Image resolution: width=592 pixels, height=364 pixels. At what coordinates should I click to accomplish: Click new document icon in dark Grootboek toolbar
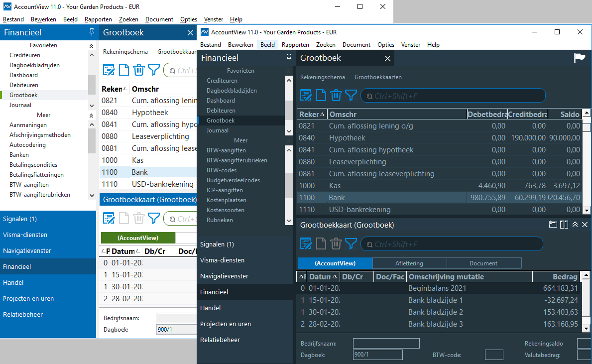pyautogui.click(x=321, y=95)
